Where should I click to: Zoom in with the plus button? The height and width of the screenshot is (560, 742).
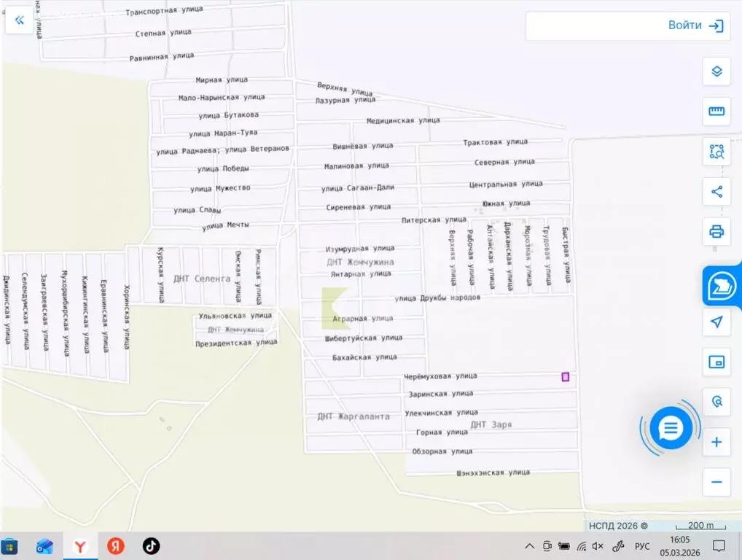coord(716,442)
